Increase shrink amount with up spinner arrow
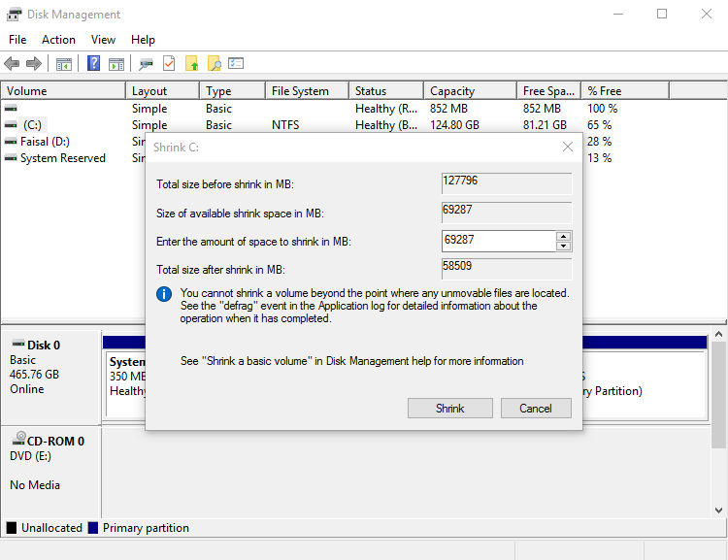Viewport: 728px width, 560px height. pyautogui.click(x=563, y=236)
